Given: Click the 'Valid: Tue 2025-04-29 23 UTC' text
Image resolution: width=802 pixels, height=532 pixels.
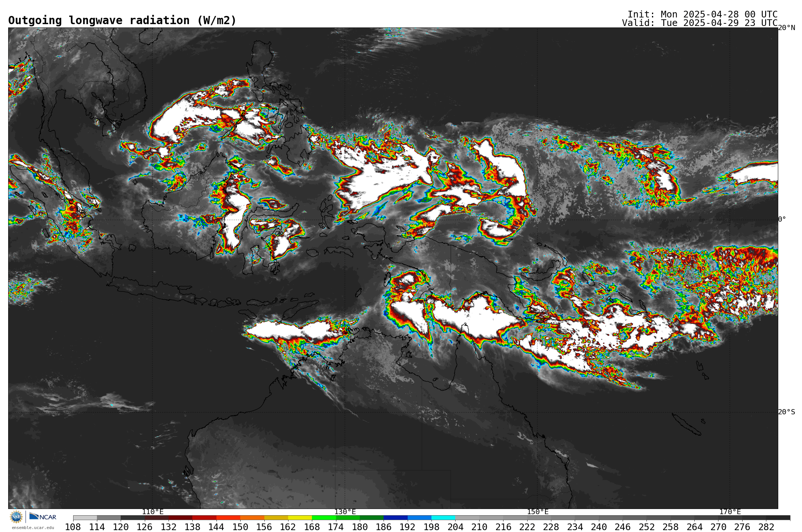Looking at the screenshot, I should point(700,23).
